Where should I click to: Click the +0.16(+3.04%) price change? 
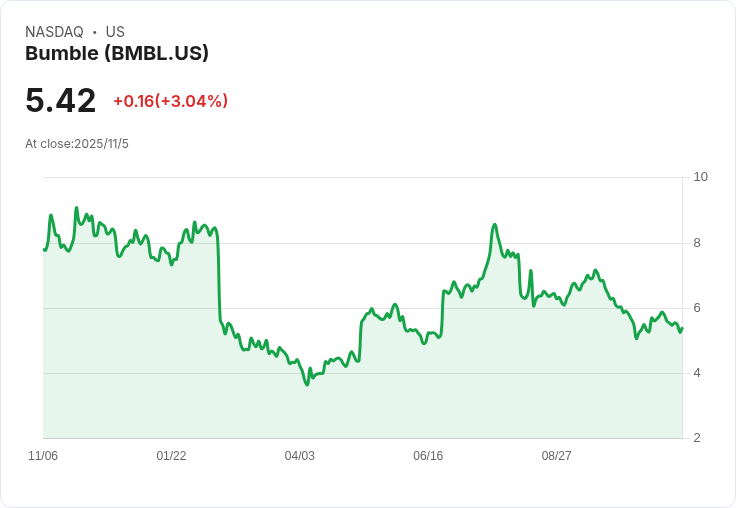click(170, 101)
